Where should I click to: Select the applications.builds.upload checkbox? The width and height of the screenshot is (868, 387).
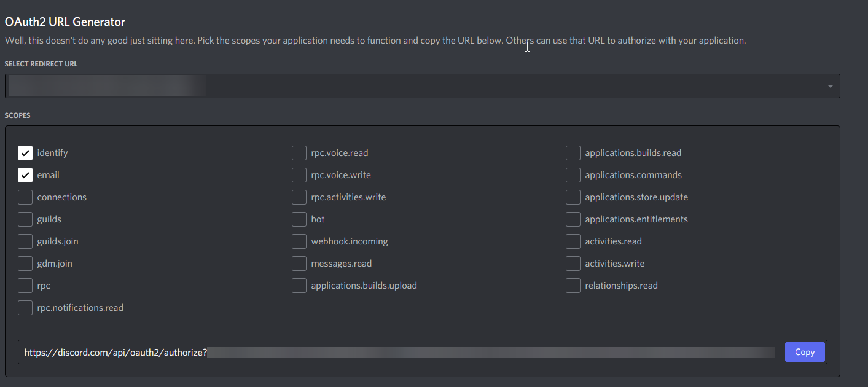299,286
